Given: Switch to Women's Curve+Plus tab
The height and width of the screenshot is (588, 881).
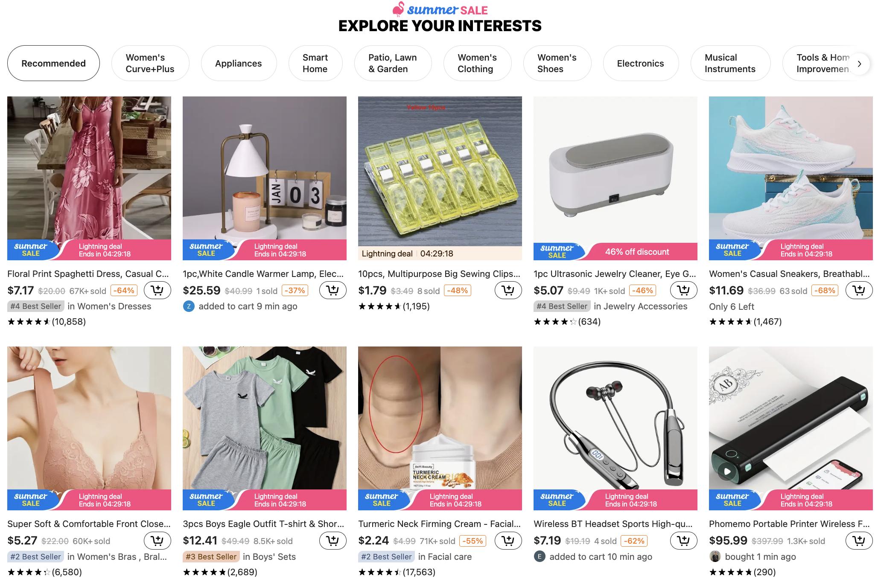Looking at the screenshot, I should tap(150, 63).
